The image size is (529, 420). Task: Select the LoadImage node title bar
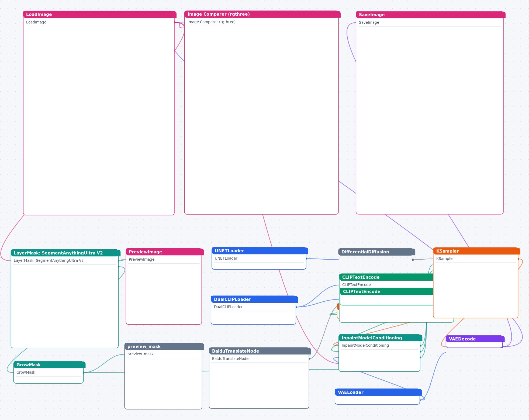coord(100,15)
